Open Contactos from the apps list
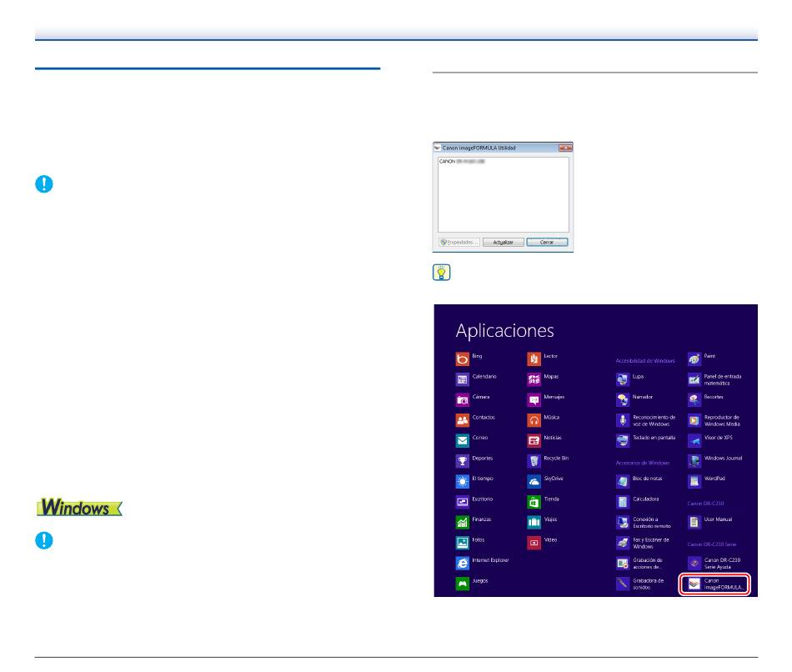 click(475, 420)
